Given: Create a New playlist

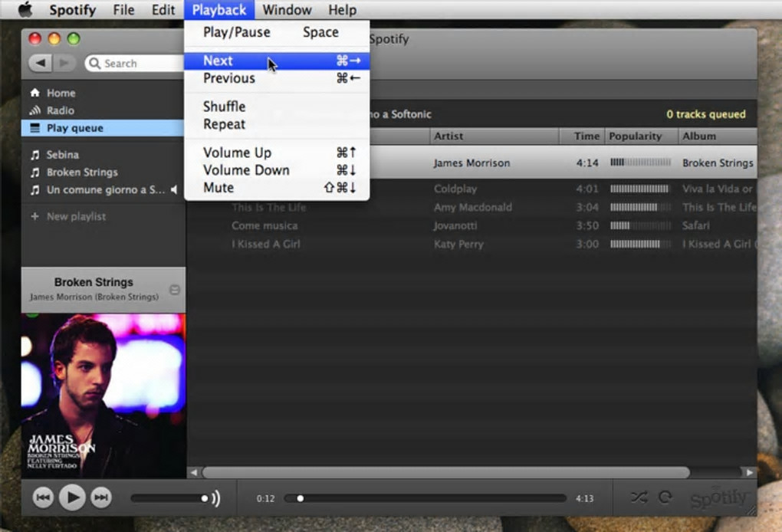Looking at the screenshot, I should pos(76,216).
